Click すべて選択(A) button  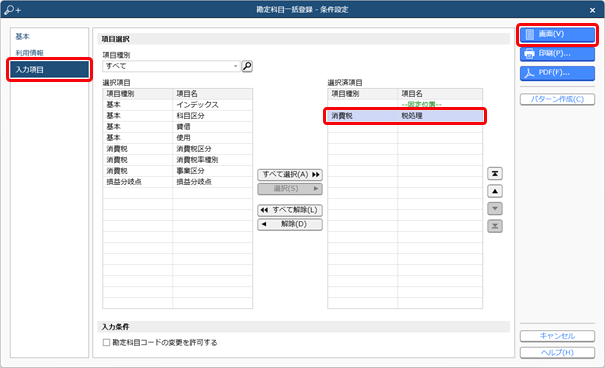(x=290, y=175)
